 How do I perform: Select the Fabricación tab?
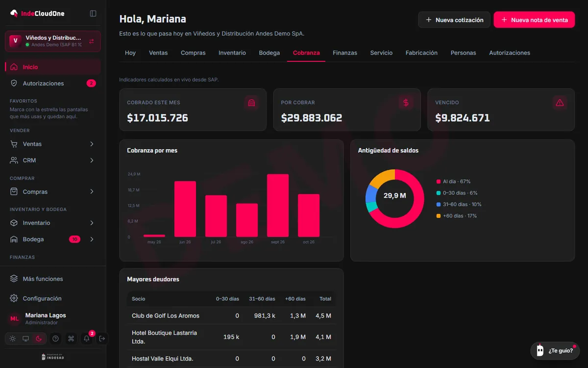click(x=421, y=53)
